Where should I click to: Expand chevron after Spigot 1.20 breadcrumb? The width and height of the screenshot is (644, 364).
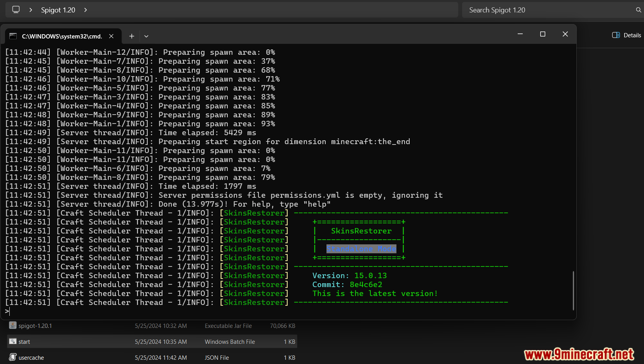[86, 10]
